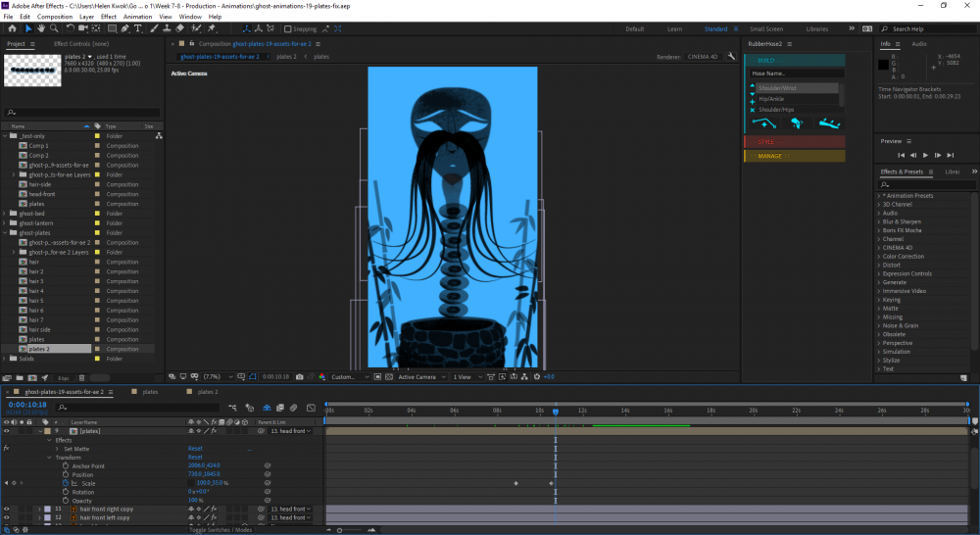Screen dimensions: 980x535
Task: Create new folder in Project panel
Action: click(20, 377)
